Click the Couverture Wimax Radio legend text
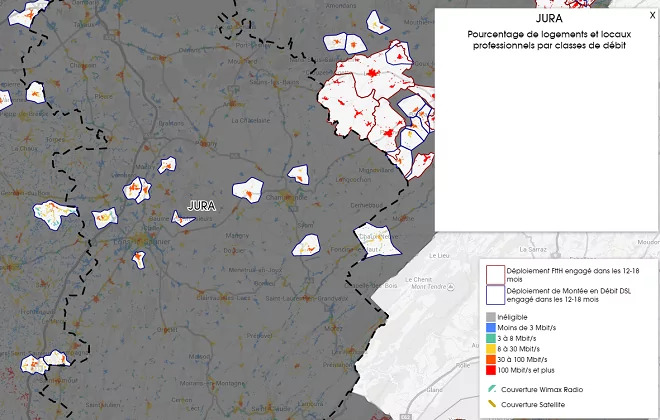 (x=542, y=389)
